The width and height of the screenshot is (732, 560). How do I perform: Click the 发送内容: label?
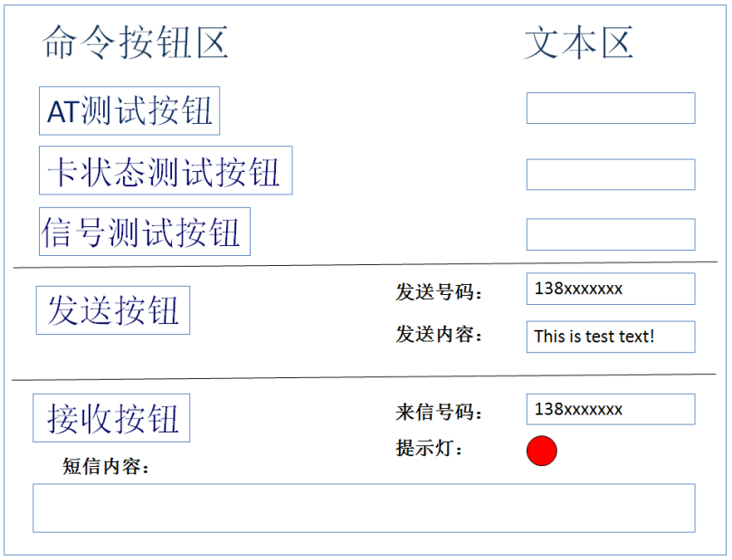(439, 334)
